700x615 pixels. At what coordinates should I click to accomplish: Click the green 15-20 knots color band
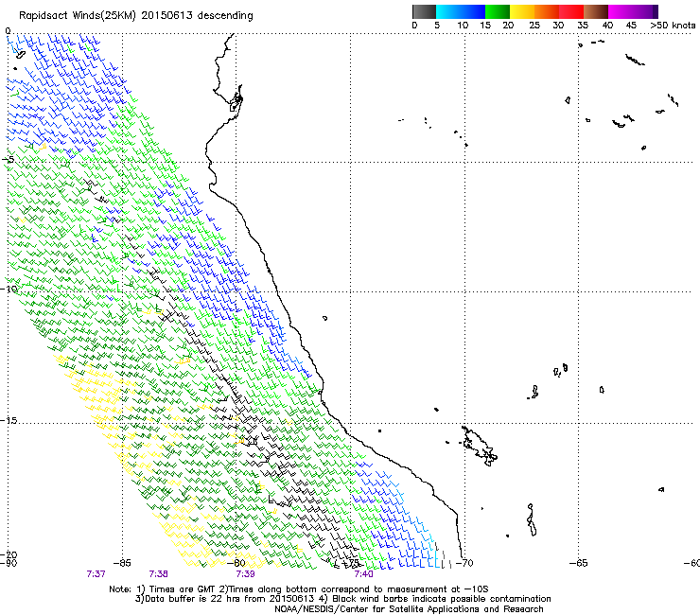pos(498,11)
